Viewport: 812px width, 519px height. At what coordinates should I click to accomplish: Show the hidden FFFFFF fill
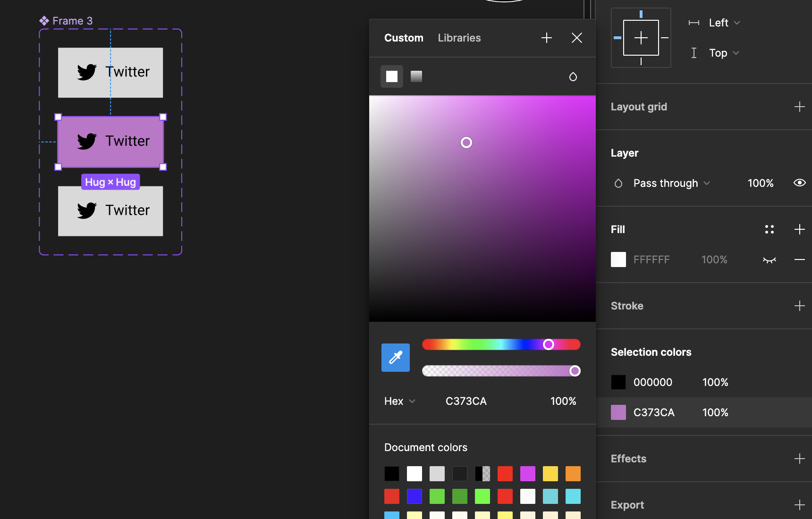pos(770,259)
